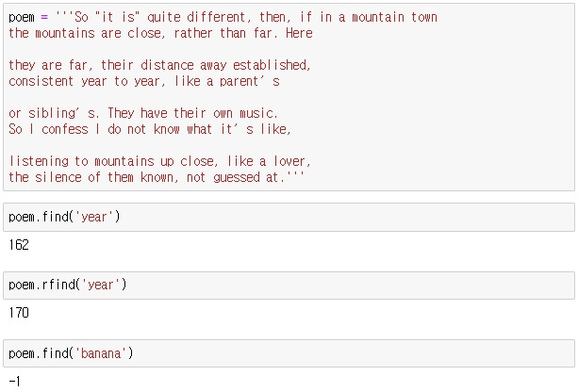Place cursor on 'they are far' line
The width and height of the screenshot is (578, 392).
tap(160, 65)
